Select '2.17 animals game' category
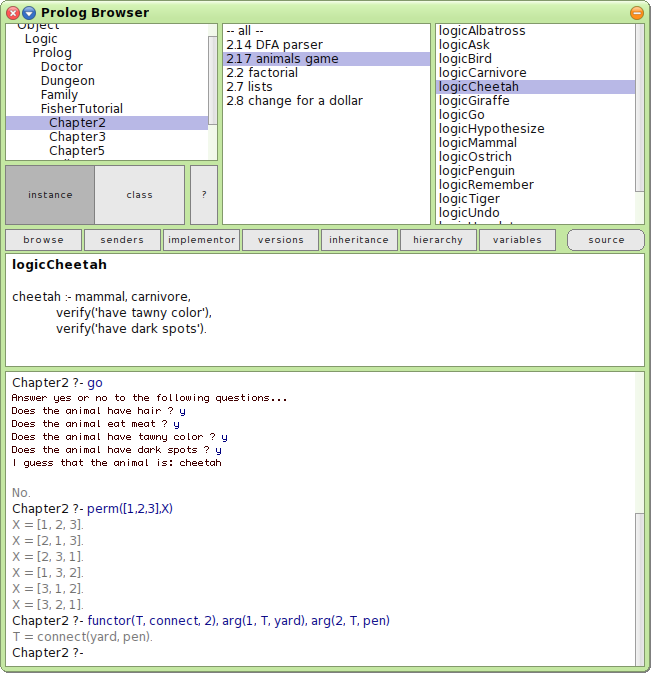Screen dimensions: 651x673 coord(326,59)
